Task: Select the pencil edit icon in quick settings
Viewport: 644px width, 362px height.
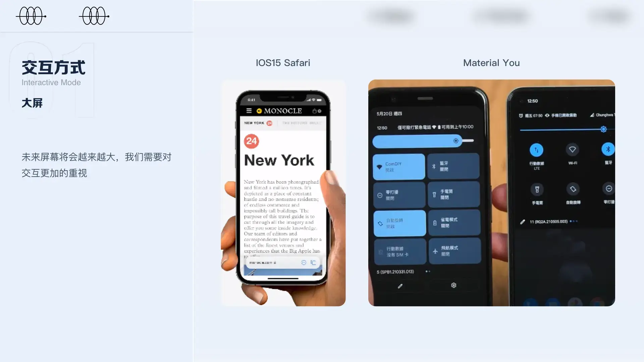Action: [x=400, y=285]
